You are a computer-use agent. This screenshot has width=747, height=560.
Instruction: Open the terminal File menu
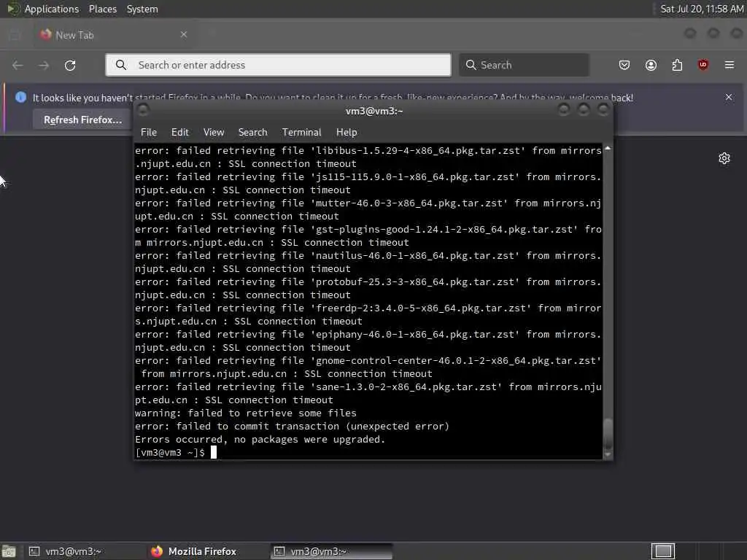149,133
